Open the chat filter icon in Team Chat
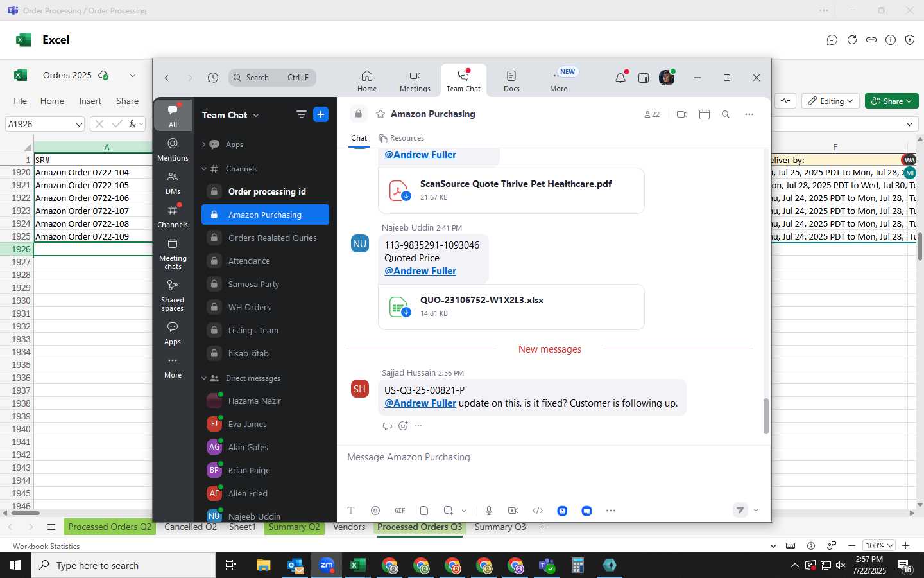This screenshot has width=924, height=578. [301, 115]
